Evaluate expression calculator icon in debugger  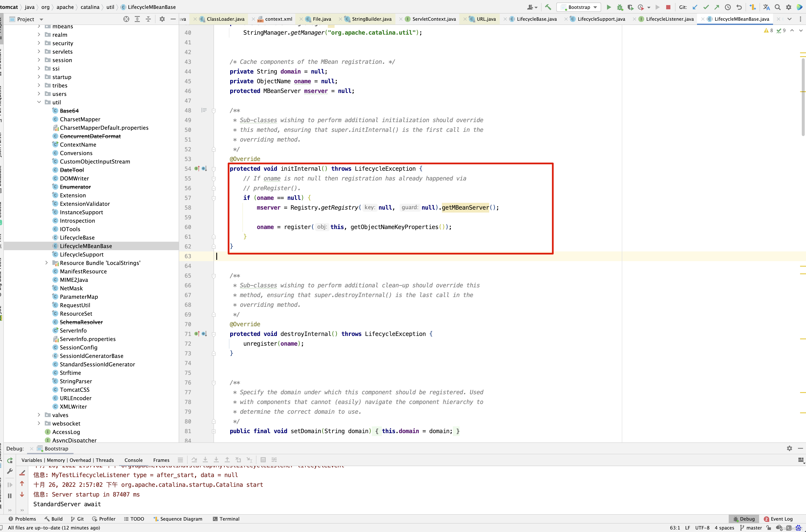pyautogui.click(x=263, y=460)
